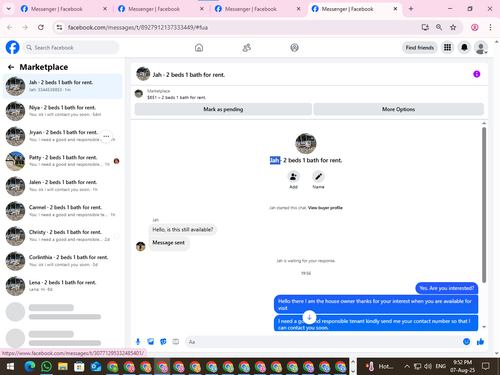Open Windows Start menu

tap(10, 367)
